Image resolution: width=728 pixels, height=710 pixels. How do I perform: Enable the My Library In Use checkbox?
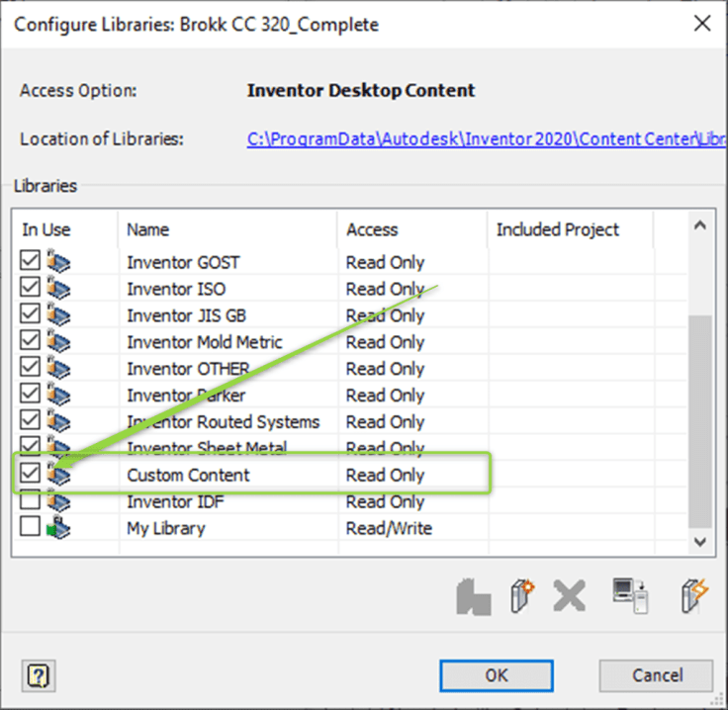(x=31, y=527)
